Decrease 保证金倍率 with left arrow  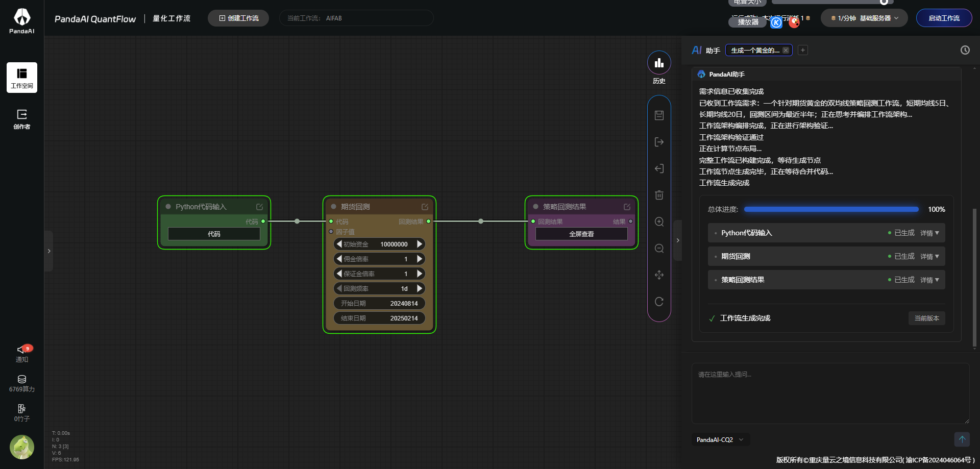(339, 274)
